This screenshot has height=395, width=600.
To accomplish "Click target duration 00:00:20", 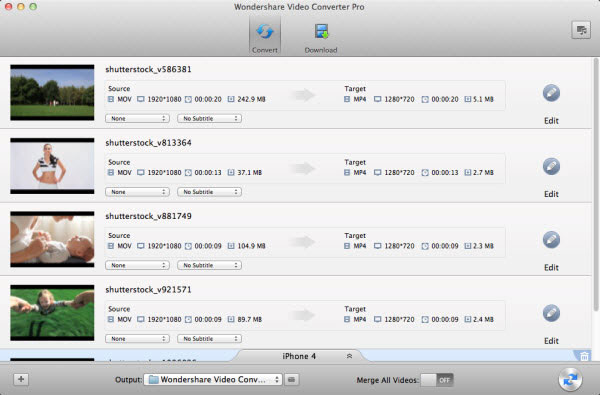I will [x=445, y=99].
